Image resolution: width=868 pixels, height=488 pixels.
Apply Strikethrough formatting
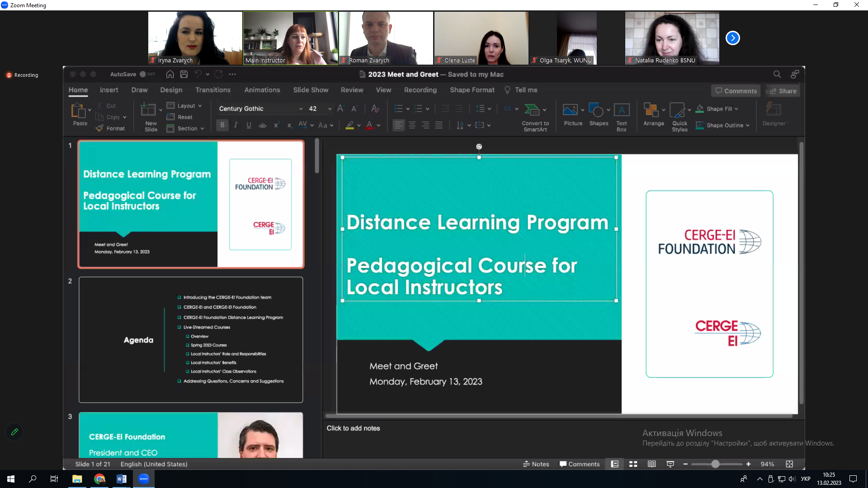click(262, 125)
